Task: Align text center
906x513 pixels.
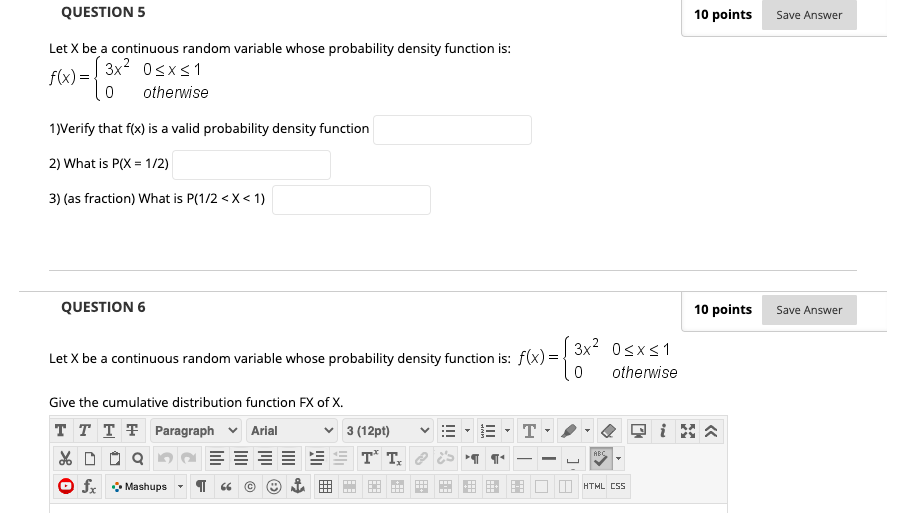Action: point(241,459)
